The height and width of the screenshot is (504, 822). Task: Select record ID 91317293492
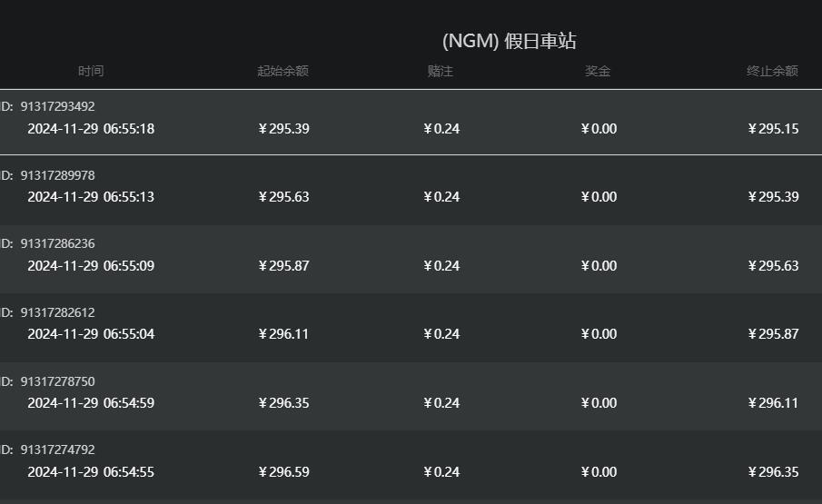(57, 106)
